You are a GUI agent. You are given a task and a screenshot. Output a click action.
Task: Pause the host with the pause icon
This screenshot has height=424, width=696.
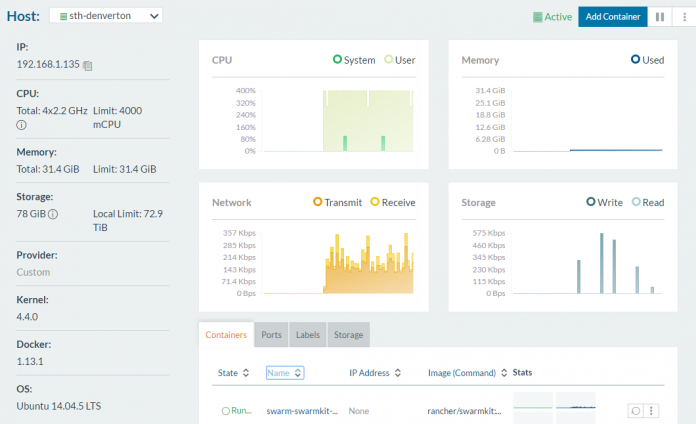click(659, 17)
